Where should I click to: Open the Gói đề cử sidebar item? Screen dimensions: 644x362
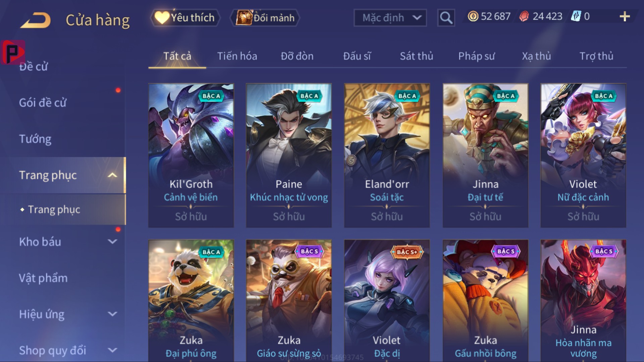(x=43, y=103)
